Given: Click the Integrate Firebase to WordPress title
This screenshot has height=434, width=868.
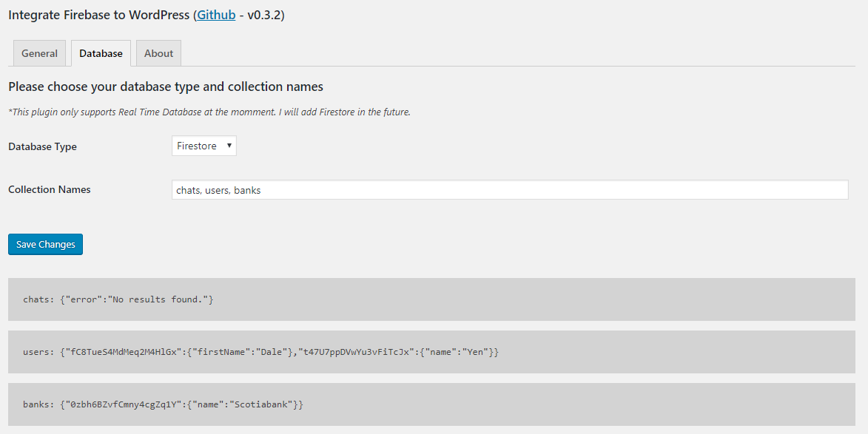Looking at the screenshot, I should 97,15.
